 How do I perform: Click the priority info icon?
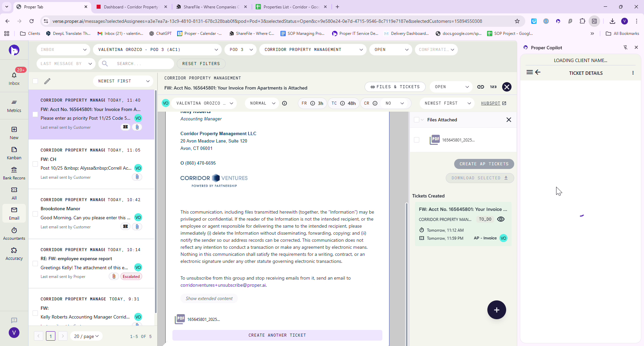284,103
